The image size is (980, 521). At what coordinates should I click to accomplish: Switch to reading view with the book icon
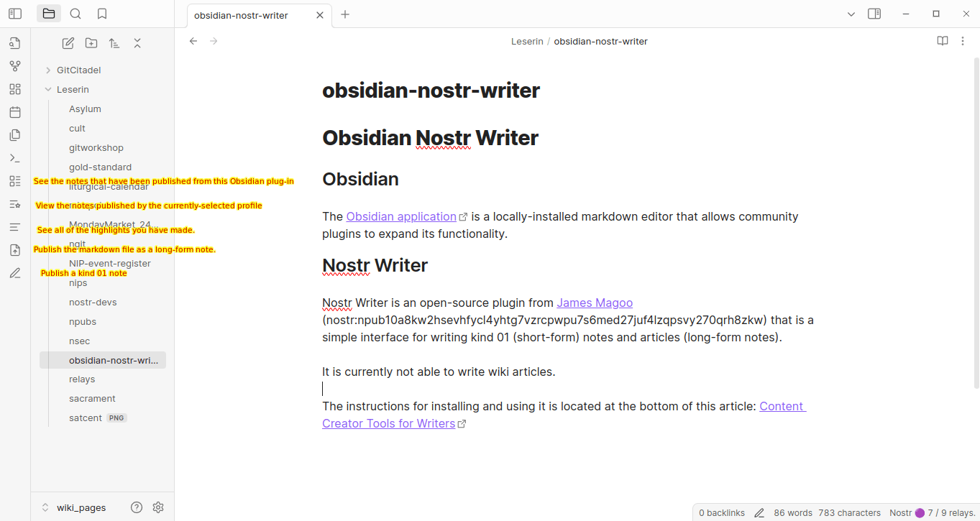[943, 41]
